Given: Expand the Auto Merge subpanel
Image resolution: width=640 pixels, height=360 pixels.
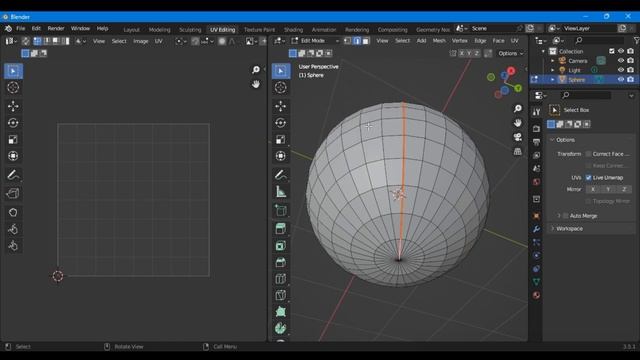Looking at the screenshot, I should pyautogui.click(x=559, y=216).
